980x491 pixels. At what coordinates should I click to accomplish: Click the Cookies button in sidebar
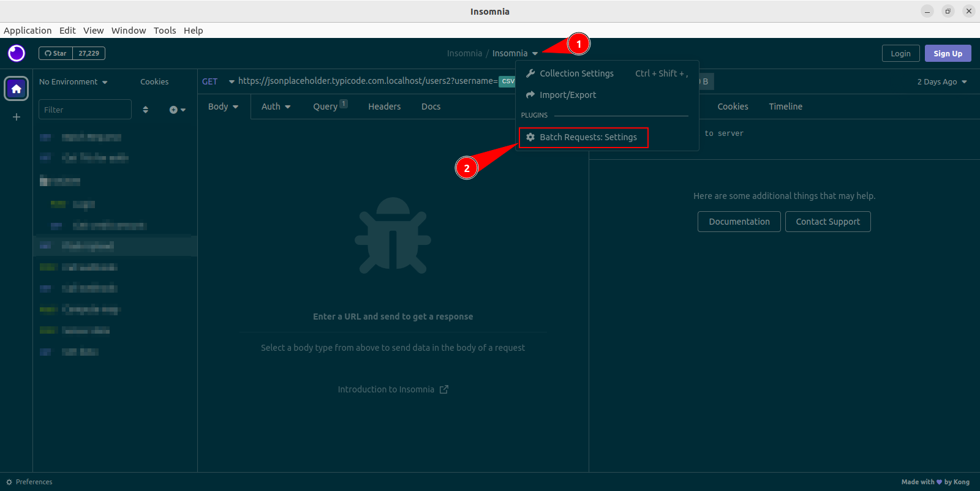coord(154,82)
